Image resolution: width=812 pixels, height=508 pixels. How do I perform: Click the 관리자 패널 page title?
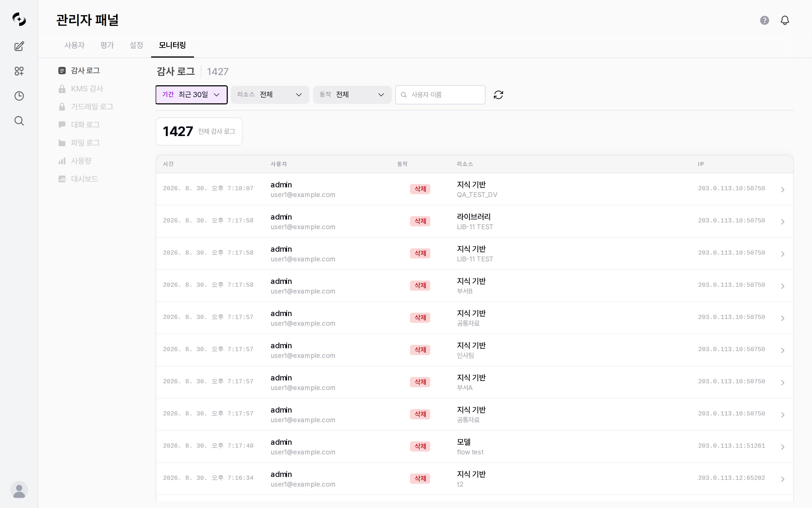87,20
